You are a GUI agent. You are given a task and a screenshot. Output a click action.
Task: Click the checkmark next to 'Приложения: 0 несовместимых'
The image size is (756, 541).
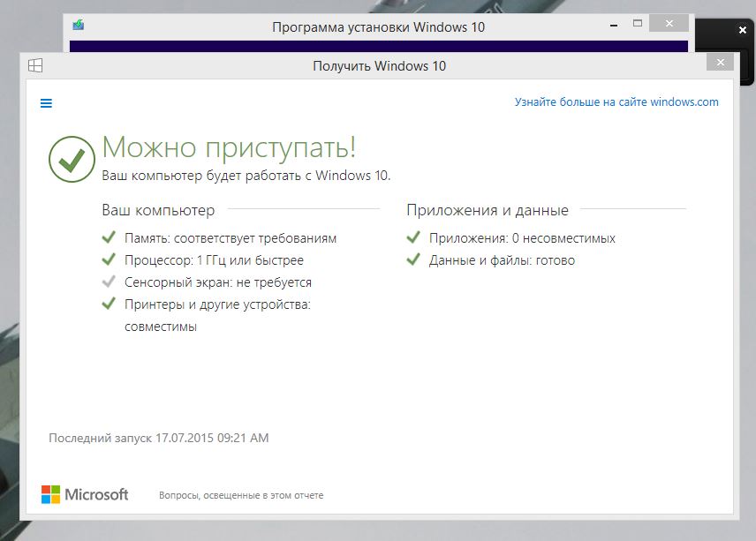(x=413, y=237)
